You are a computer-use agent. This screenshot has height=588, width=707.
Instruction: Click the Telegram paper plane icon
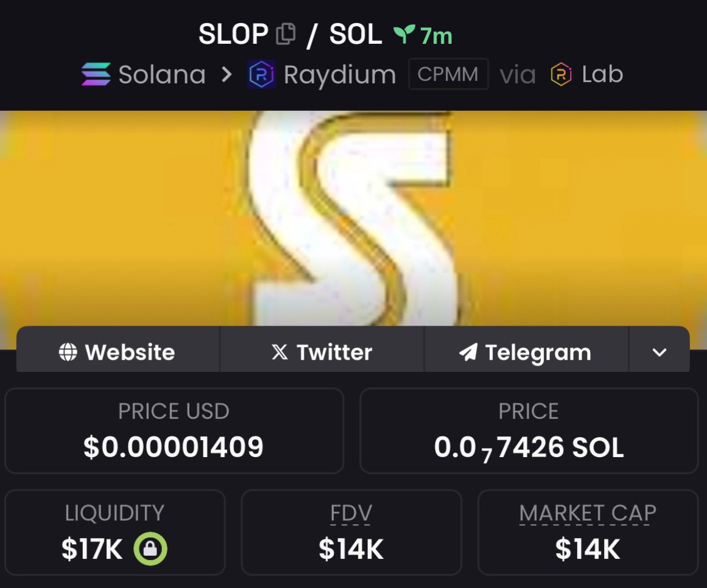(x=468, y=352)
